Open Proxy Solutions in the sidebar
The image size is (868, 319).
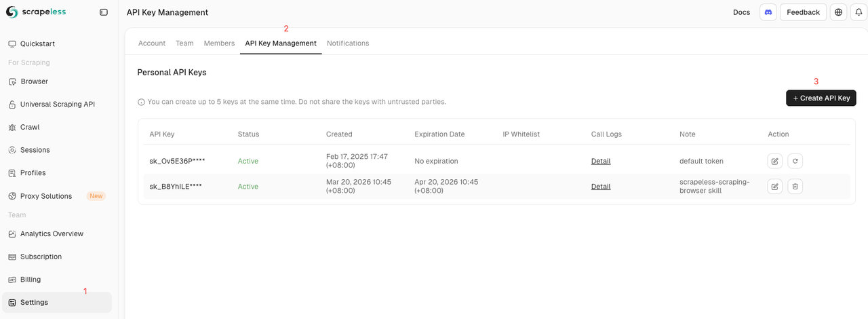tap(46, 196)
